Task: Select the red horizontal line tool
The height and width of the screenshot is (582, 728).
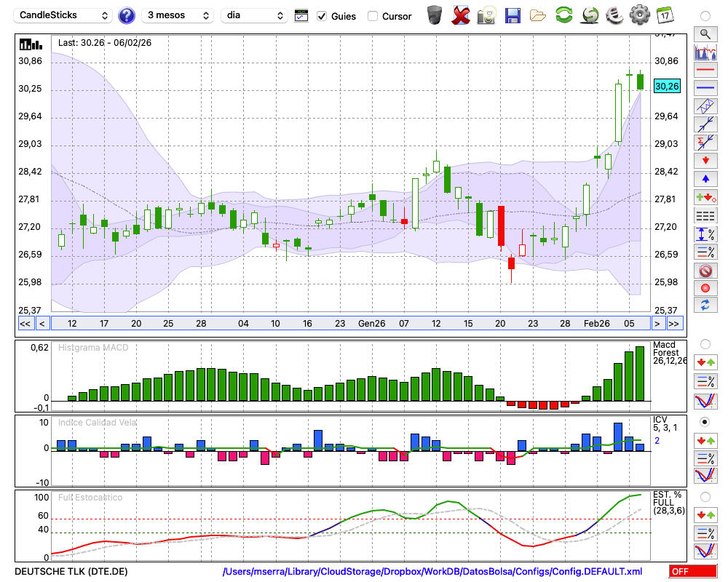Action: [705, 70]
